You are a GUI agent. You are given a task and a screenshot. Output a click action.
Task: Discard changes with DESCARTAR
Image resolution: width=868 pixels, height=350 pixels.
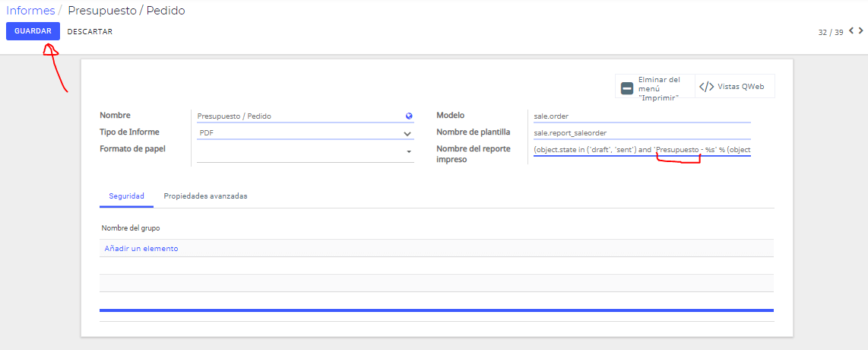click(90, 31)
